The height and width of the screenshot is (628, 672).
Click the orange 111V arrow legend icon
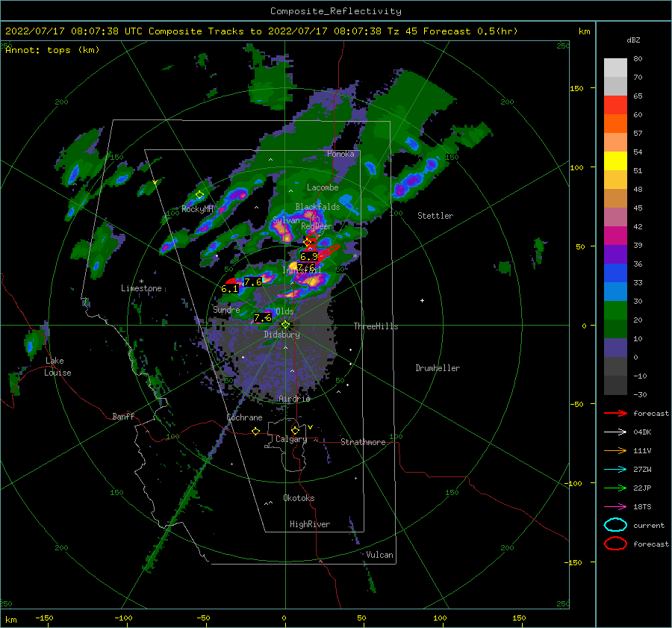pyautogui.click(x=615, y=450)
